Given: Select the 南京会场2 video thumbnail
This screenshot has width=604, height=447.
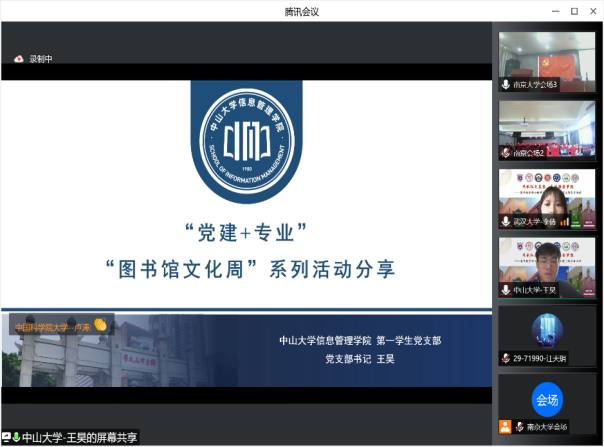Looking at the screenshot, I should (x=533, y=128).
